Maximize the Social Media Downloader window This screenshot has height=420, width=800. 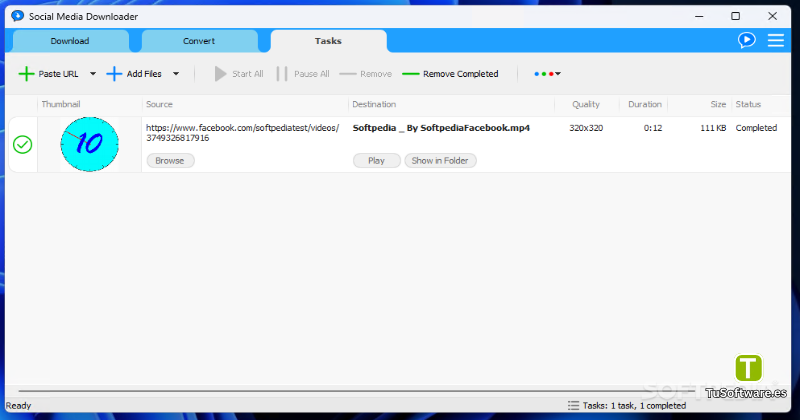click(736, 16)
